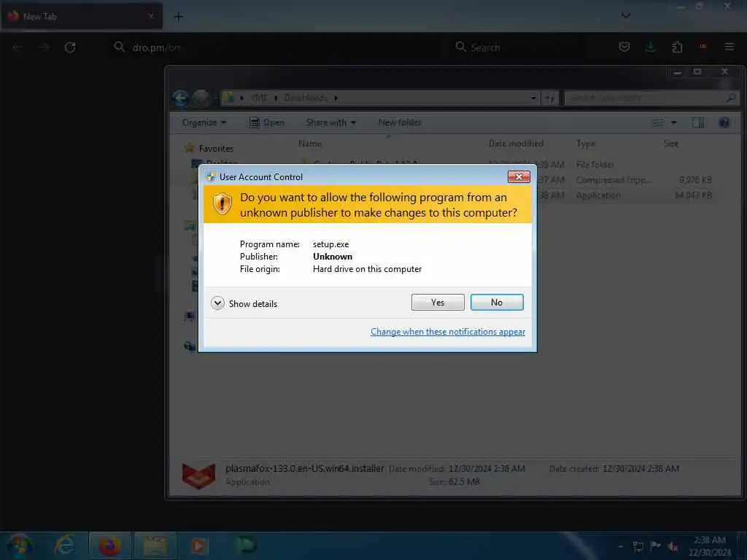Image resolution: width=747 pixels, height=560 pixels.
Task: Open the browser Extensions menu
Action: [677, 47]
